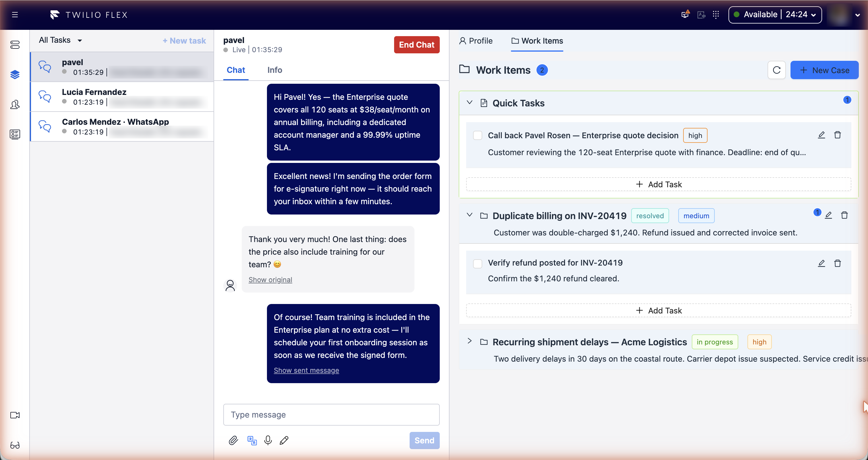The width and height of the screenshot is (868, 460).
Task: Collapse the Duplicate billing on INV-20419 case
Action: tap(469, 215)
